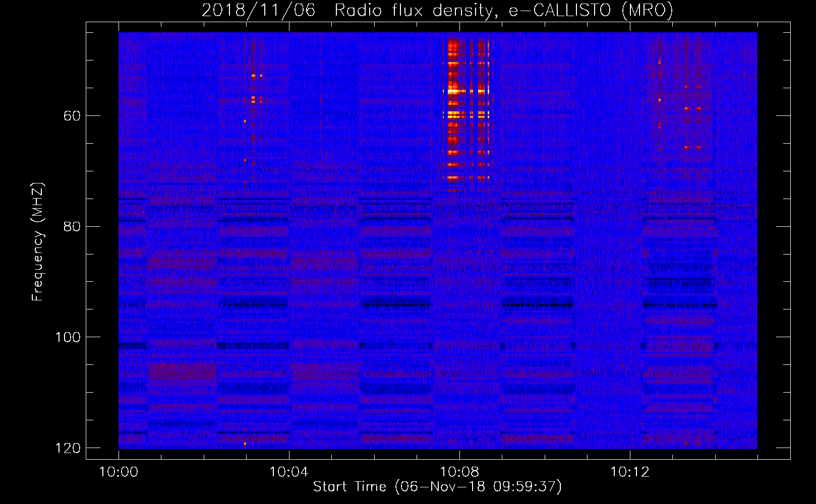Click the '60' frequency tick label
816x504 pixels.
(x=72, y=116)
